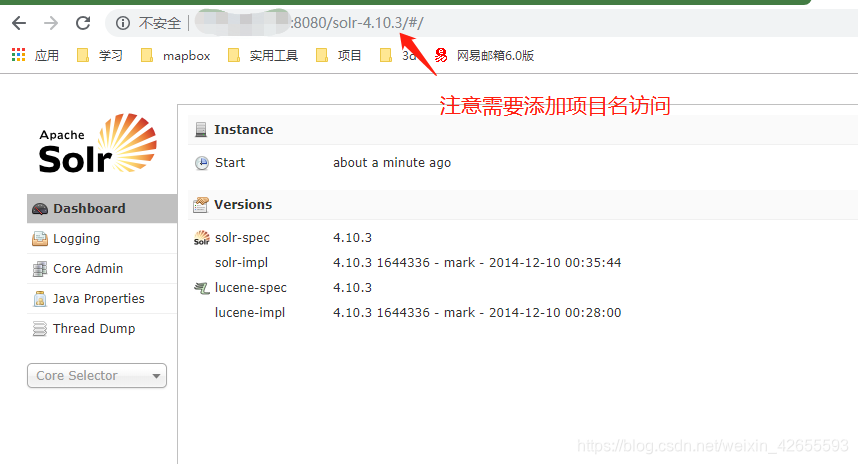Click the Core Admin server icon
This screenshot has height=464, width=858.
point(40,269)
